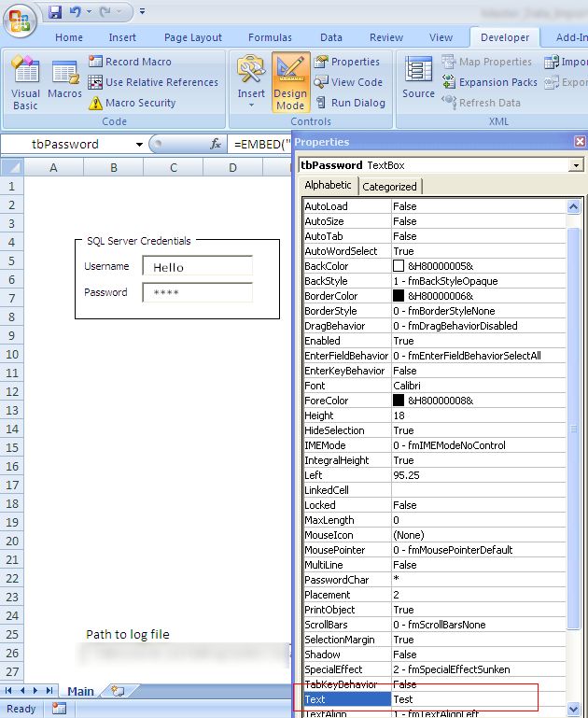Go to first sheet navigation arrow
588x718 pixels.
pyautogui.click(x=8, y=691)
